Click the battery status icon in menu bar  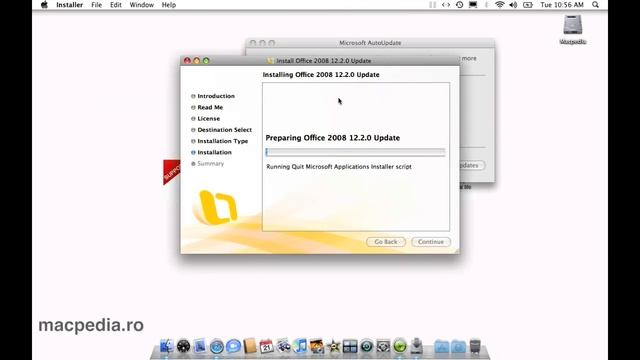click(x=528, y=5)
